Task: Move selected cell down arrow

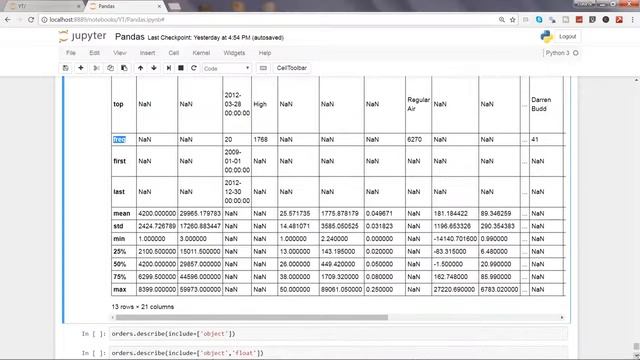Action: (154, 68)
